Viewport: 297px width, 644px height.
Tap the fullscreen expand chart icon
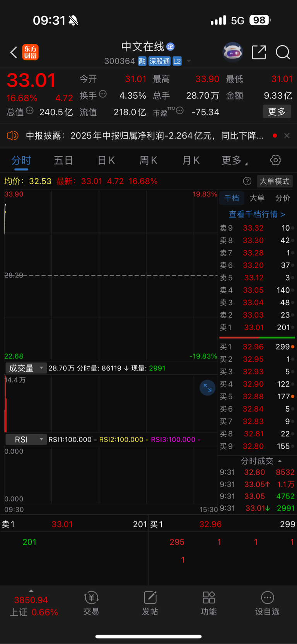click(207, 388)
